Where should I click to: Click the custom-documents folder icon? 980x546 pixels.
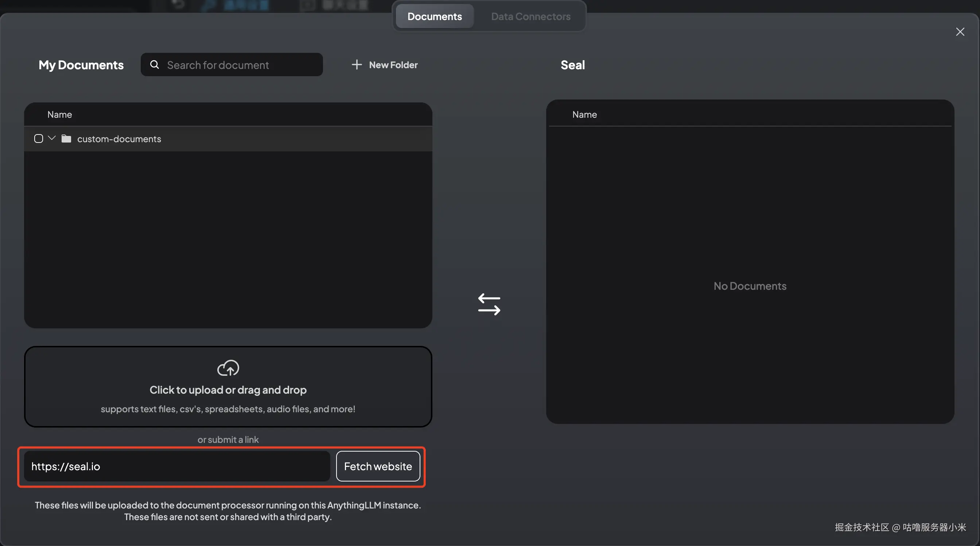pos(66,139)
